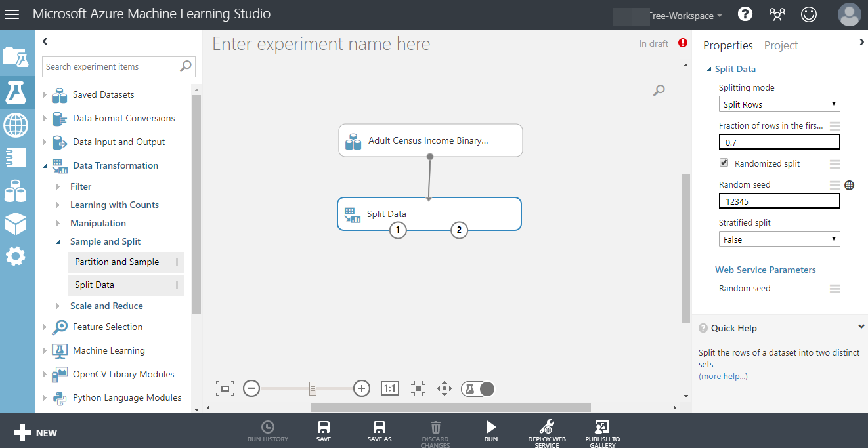The image size is (868, 448).
Task: Select the Learning with Counts item
Action: (114, 205)
